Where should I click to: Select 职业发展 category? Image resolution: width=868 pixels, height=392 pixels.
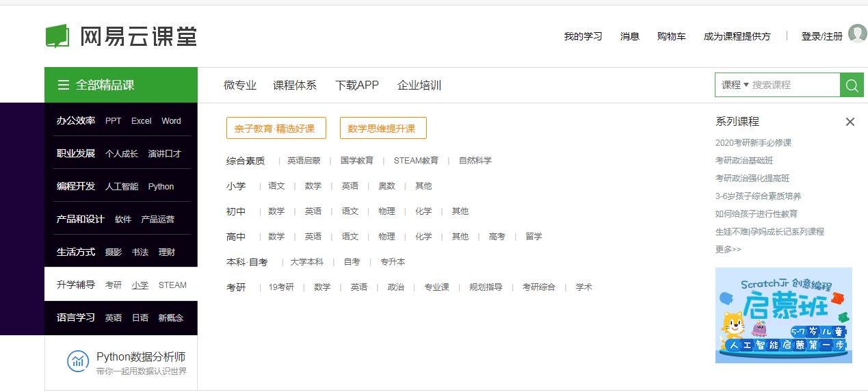[76, 153]
